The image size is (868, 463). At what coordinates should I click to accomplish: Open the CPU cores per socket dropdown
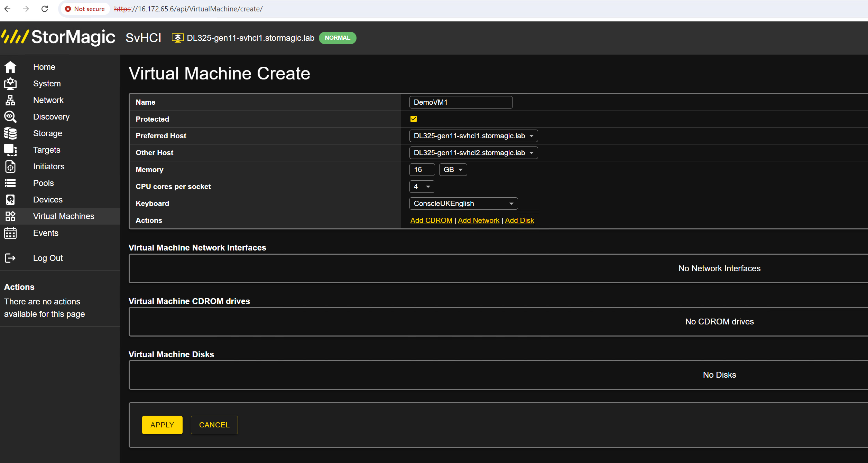click(422, 187)
